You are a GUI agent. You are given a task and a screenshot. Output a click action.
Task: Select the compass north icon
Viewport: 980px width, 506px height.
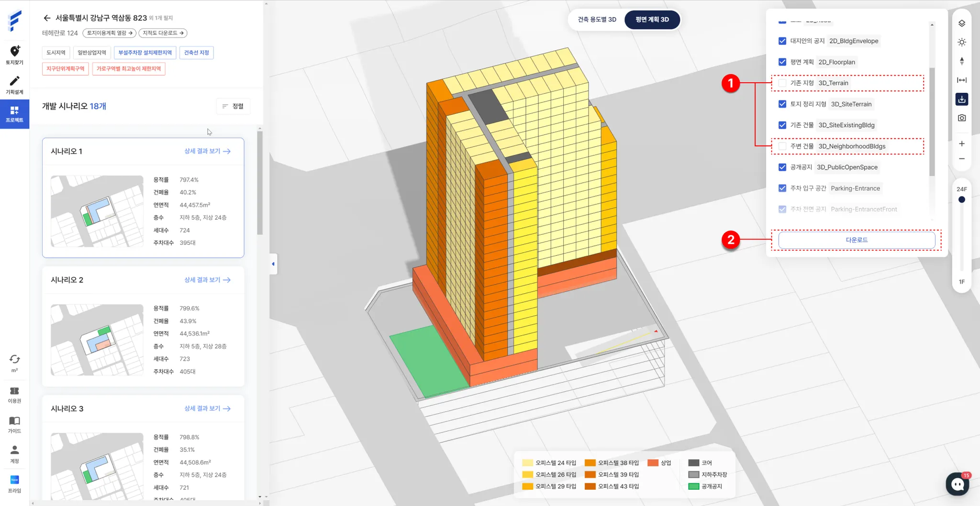coord(962,61)
